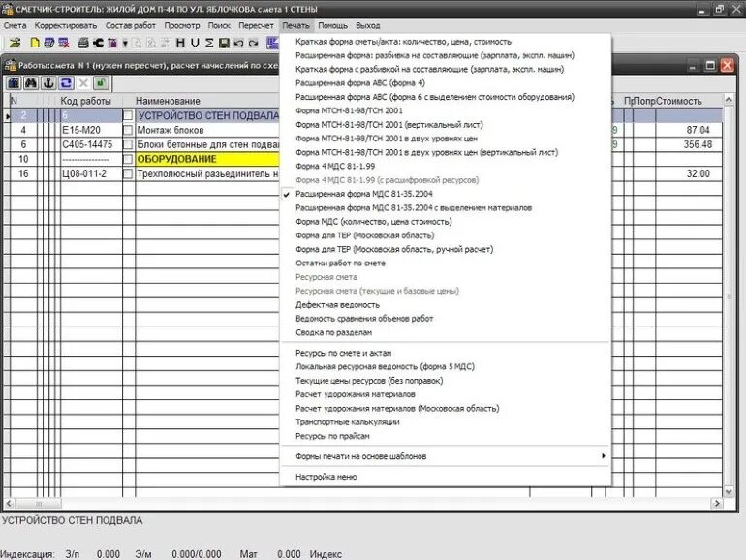Viewport: 746px width, 560px height.
Task: Click the yellow new document icon
Action: [x=35, y=44]
